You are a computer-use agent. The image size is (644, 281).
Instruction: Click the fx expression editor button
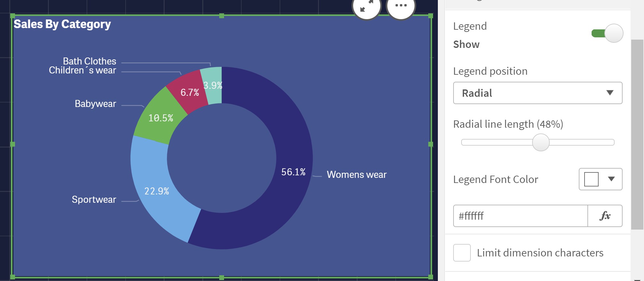pos(605,216)
